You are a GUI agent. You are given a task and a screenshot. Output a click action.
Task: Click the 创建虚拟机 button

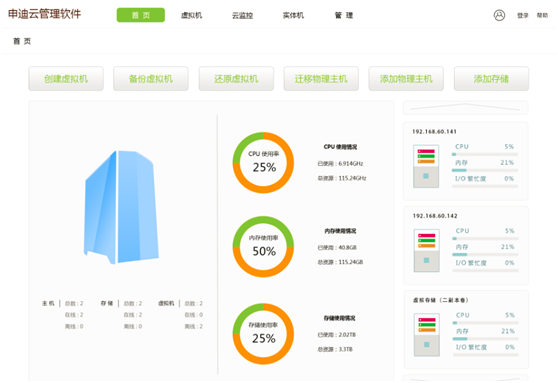66,79
